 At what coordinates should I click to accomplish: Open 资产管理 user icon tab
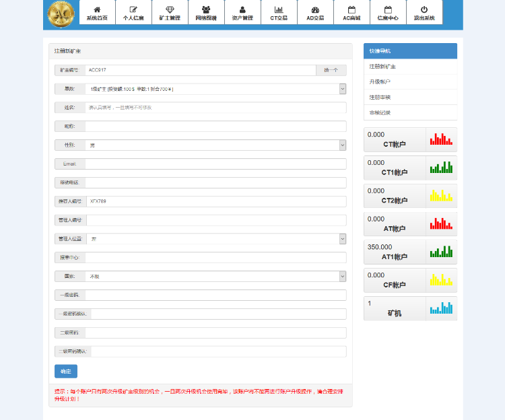click(242, 13)
